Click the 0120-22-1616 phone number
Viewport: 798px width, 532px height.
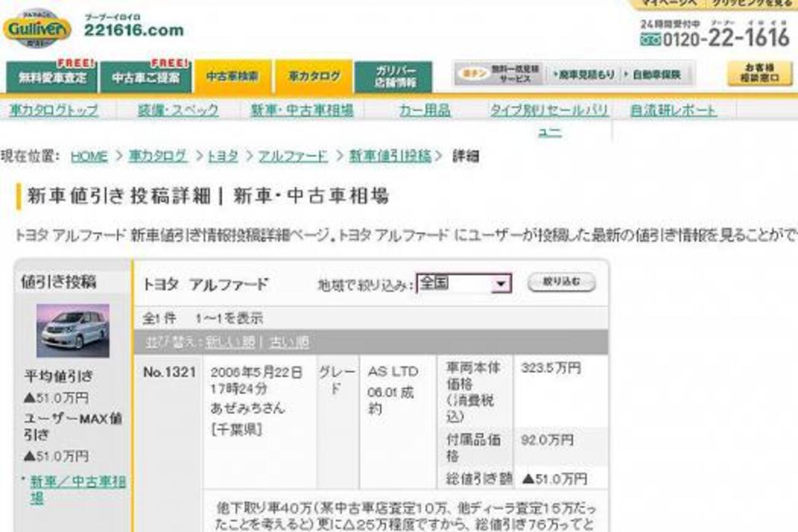(715, 38)
